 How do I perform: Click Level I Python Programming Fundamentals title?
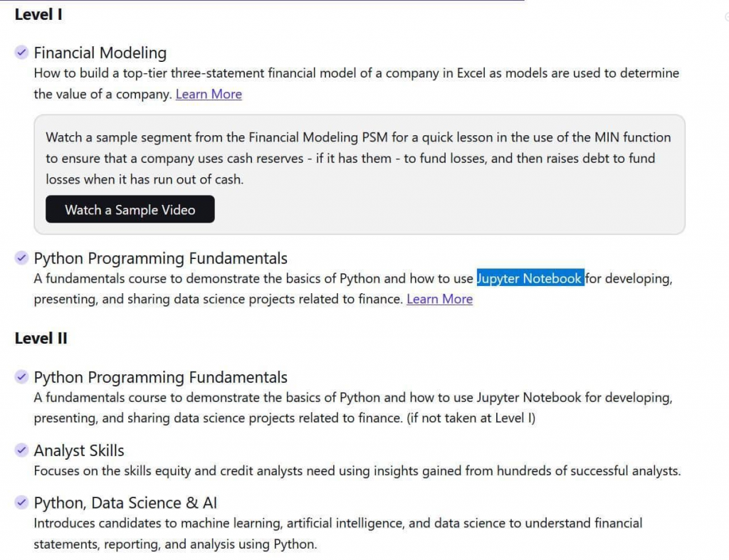click(x=160, y=258)
